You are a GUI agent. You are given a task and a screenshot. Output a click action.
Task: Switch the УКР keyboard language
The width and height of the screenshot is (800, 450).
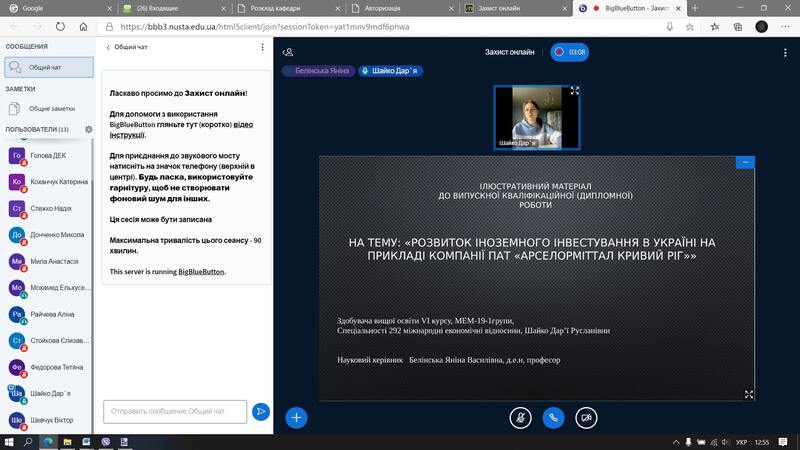tap(741, 442)
